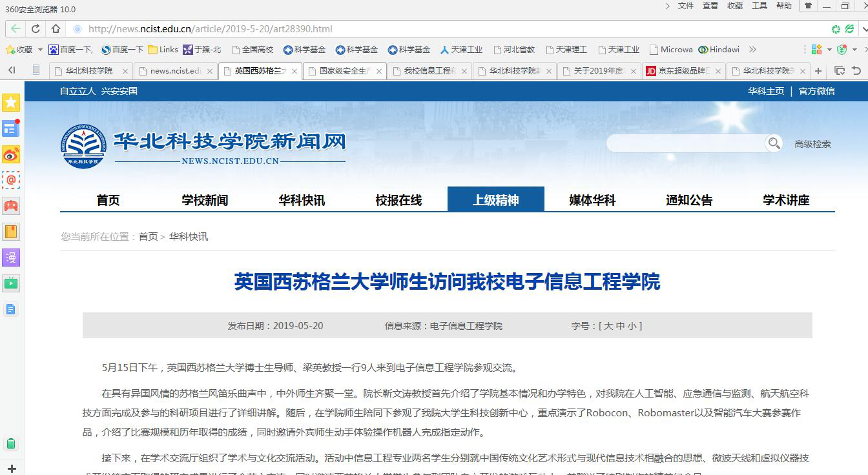Click the 高级检索 advanced search link

click(x=812, y=144)
